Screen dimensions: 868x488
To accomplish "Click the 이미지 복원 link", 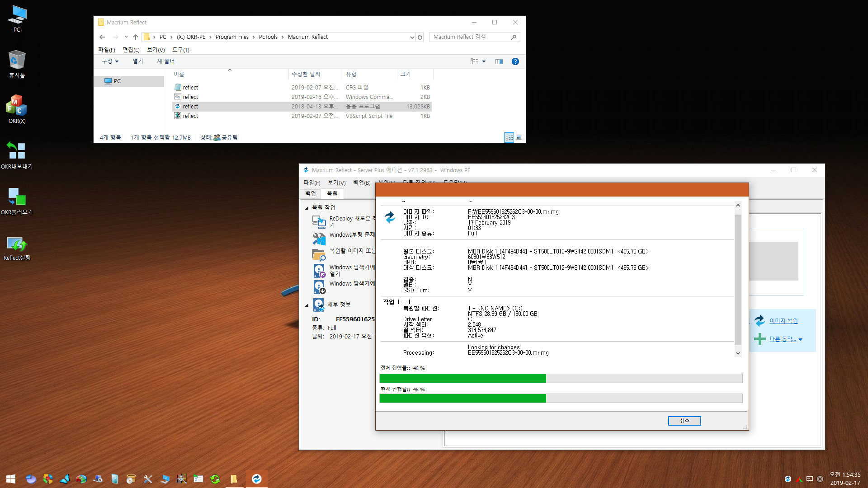I will pyautogui.click(x=783, y=321).
